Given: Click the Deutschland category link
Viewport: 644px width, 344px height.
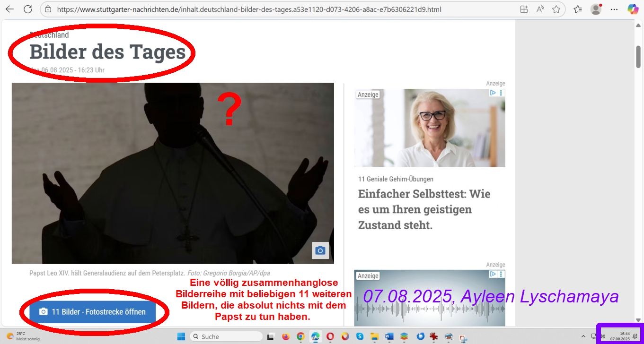Looking at the screenshot, I should 49,35.
